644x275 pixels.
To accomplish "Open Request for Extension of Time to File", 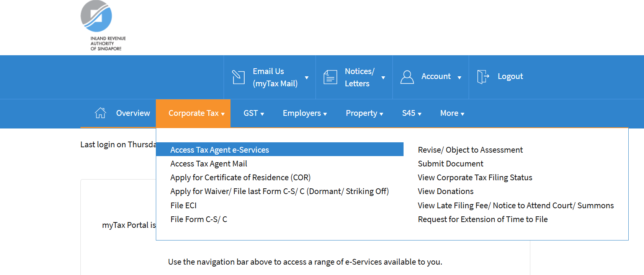I will (483, 219).
